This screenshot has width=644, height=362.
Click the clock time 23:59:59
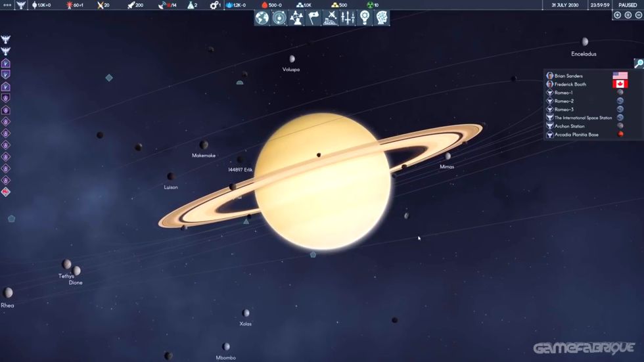[600, 5]
